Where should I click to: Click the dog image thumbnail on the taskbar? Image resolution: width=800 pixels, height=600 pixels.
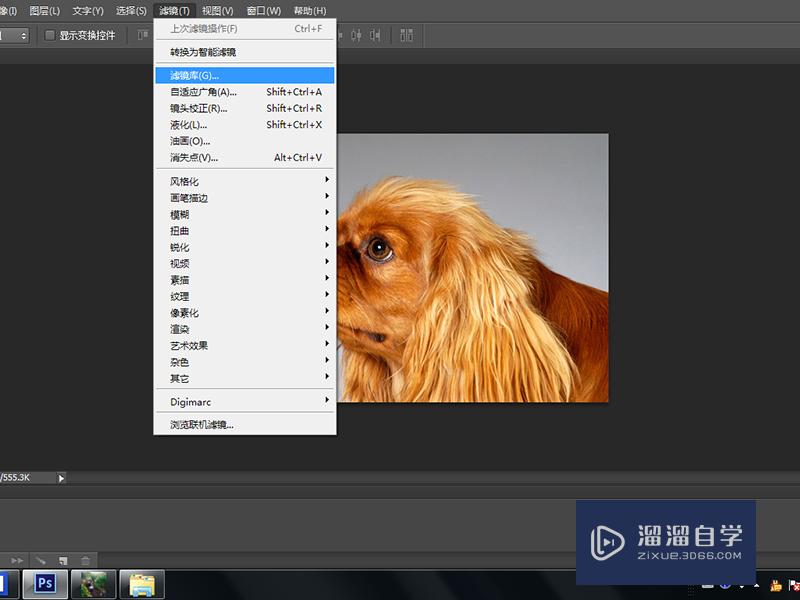click(x=94, y=583)
